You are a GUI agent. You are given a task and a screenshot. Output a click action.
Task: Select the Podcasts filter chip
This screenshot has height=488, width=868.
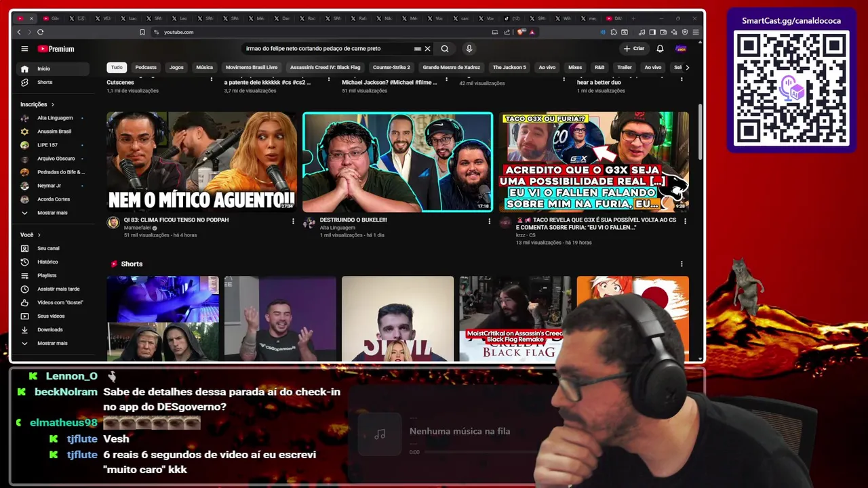146,67
